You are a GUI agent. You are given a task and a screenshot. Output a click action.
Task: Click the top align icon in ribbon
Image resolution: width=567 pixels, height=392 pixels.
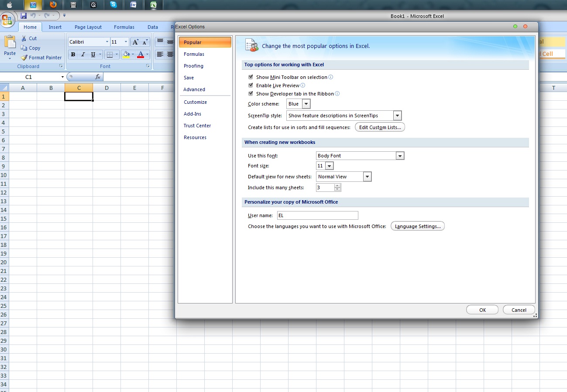(x=160, y=41)
